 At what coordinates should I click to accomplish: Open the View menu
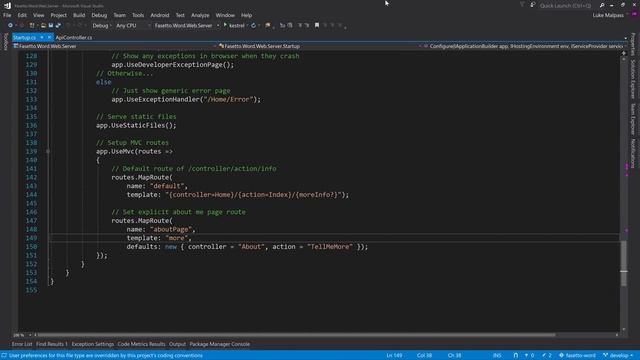tap(38, 15)
